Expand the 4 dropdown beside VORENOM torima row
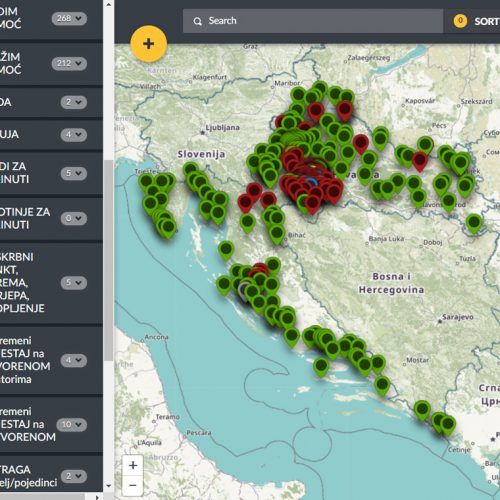500x500 pixels. click(x=74, y=360)
